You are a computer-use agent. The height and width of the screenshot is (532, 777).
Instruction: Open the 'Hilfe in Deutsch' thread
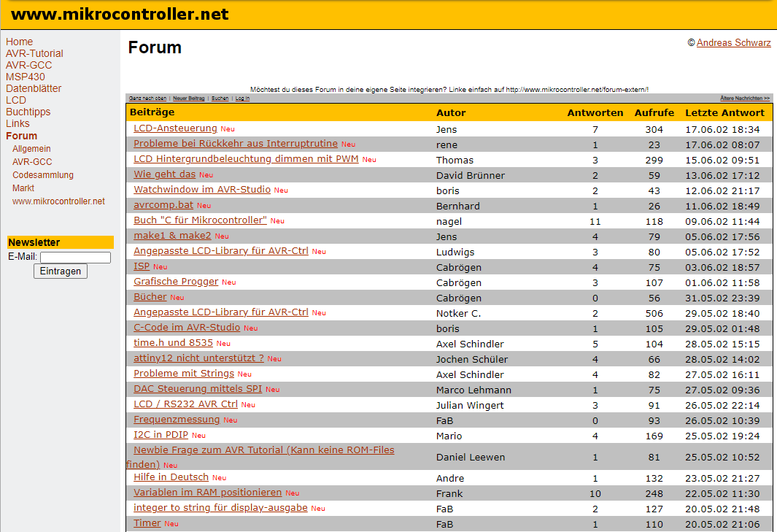point(171,478)
